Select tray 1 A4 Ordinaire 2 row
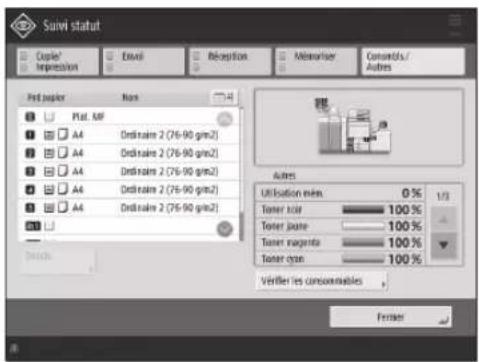Image resolution: width=479 pixels, height=362 pixels. pyautogui.click(x=129, y=135)
